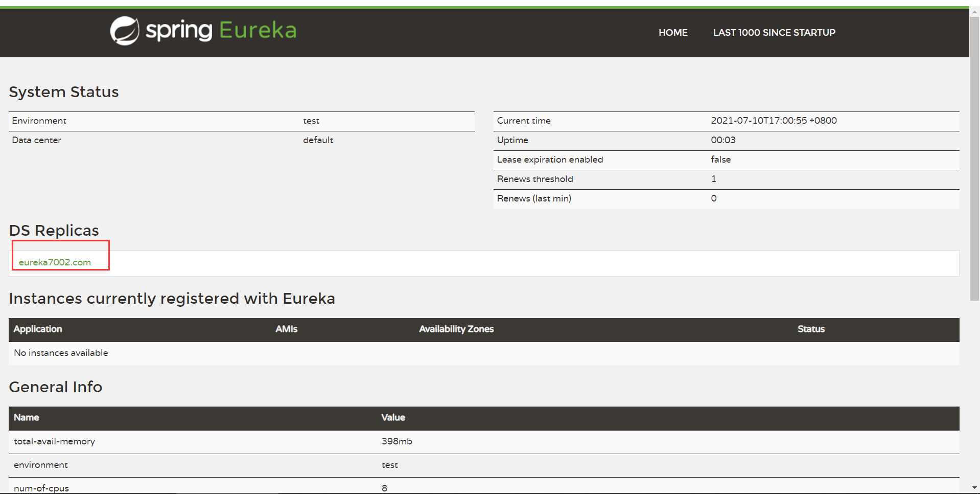Click the Lease expiration enabled label
980x494 pixels.
pyautogui.click(x=550, y=160)
